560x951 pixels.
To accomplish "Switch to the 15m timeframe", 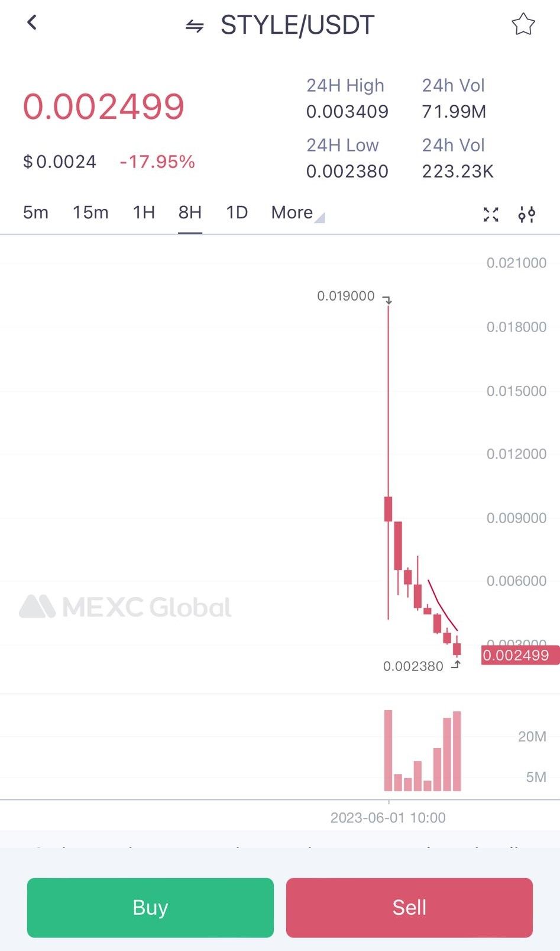I will pos(90,212).
